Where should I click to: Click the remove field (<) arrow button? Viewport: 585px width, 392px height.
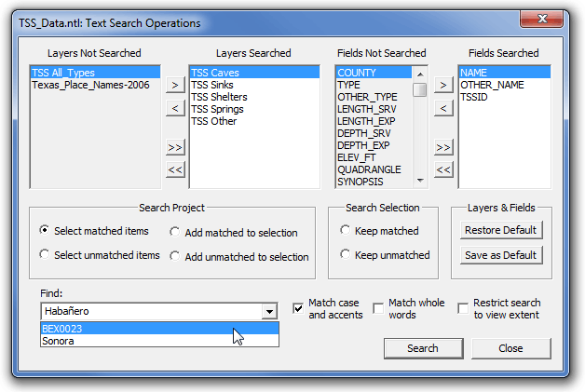click(x=443, y=109)
